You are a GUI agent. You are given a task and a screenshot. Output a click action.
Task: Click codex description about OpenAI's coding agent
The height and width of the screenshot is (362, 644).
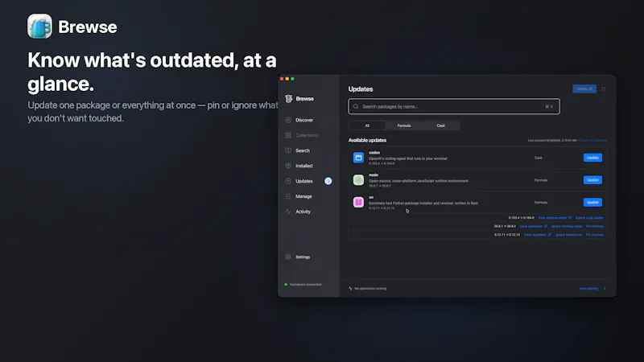point(408,158)
